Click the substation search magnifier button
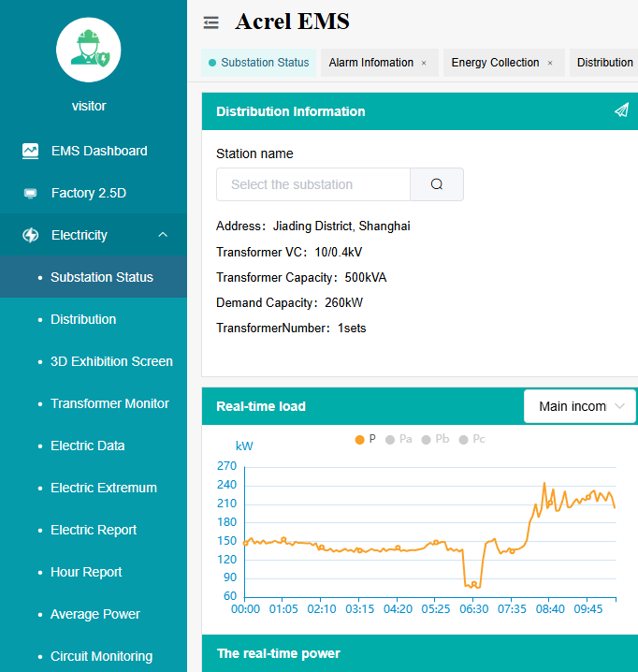The image size is (638, 672). [x=437, y=184]
